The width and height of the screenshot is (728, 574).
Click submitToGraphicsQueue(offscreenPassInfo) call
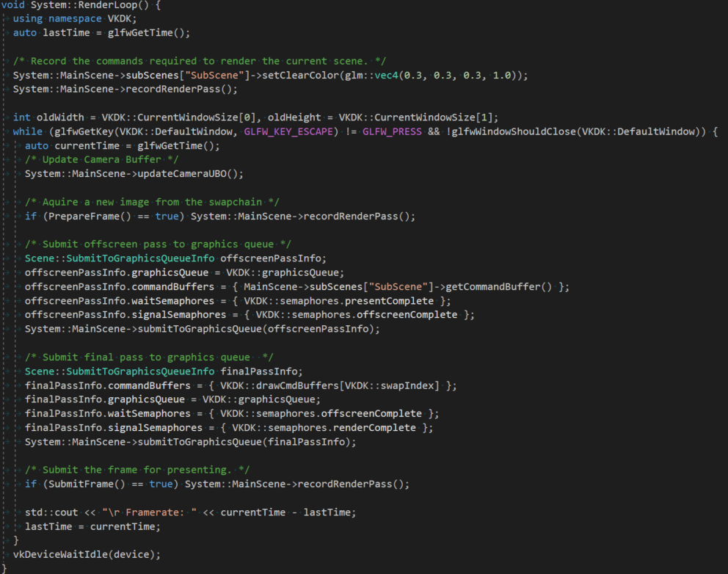(258, 330)
